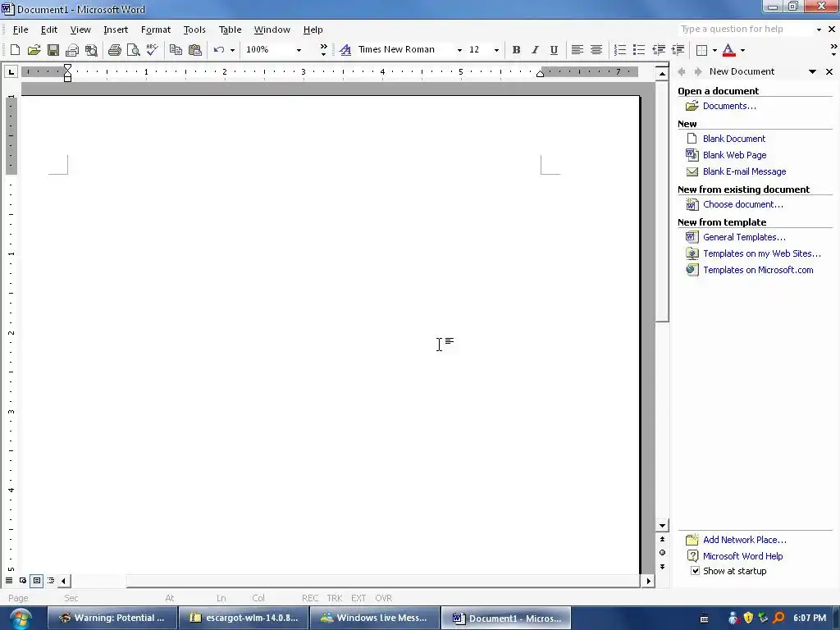This screenshot has width=840, height=630.
Task: Toggle italic formatting
Action: tap(535, 50)
